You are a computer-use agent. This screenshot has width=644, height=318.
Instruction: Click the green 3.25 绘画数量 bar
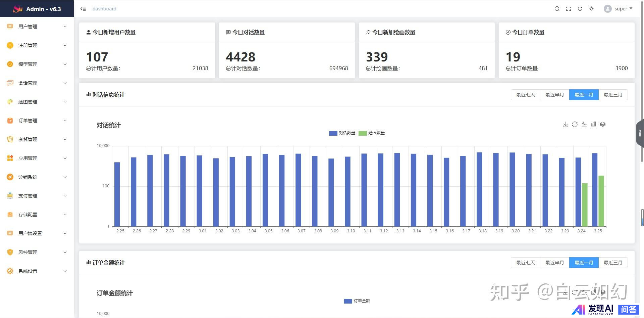[601, 201]
